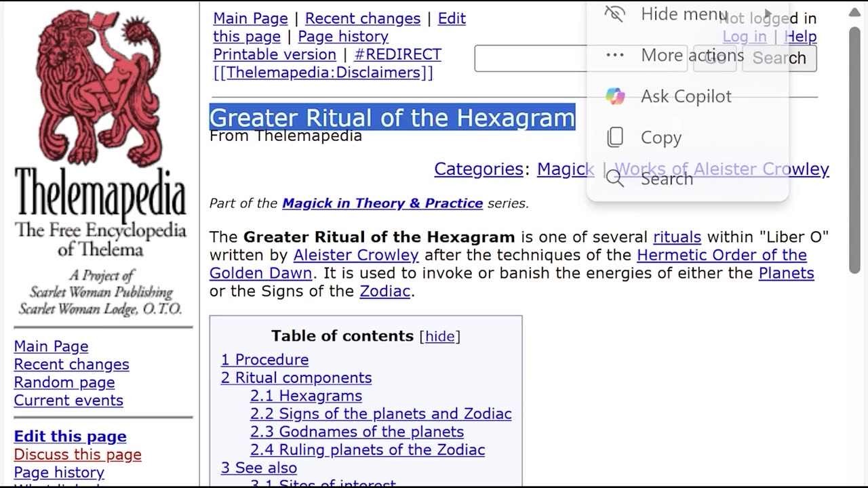Open Aleister Crowley article link

pyautogui.click(x=356, y=256)
